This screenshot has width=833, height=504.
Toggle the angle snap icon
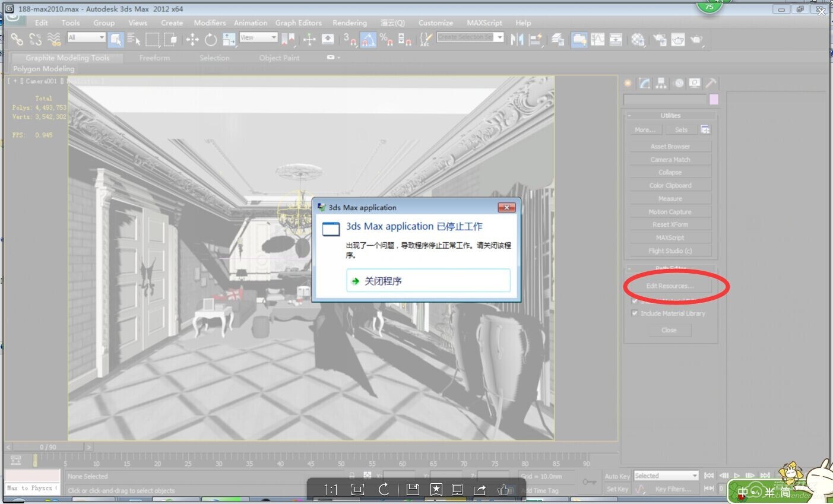pyautogui.click(x=368, y=40)
